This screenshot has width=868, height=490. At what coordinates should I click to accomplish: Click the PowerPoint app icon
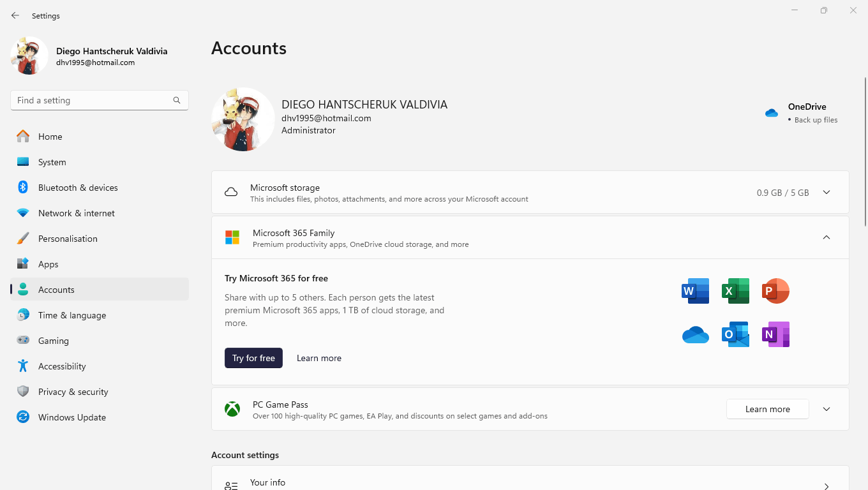pos(775,291)
